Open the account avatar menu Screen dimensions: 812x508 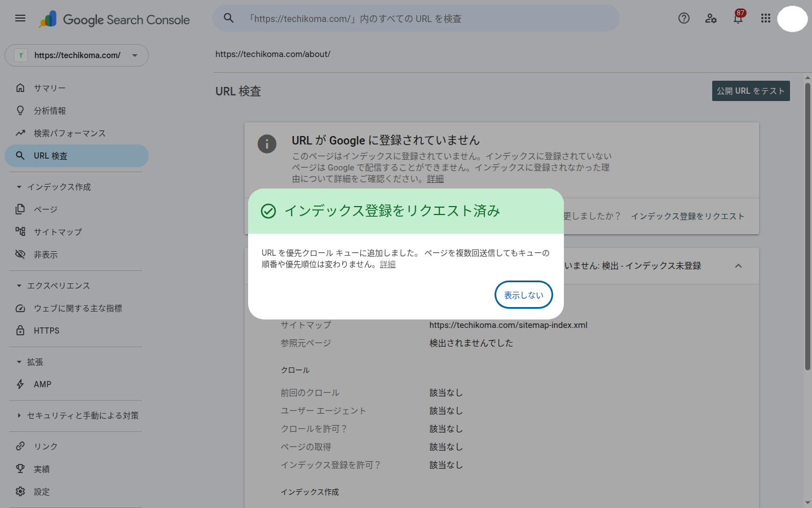(792, 19)
